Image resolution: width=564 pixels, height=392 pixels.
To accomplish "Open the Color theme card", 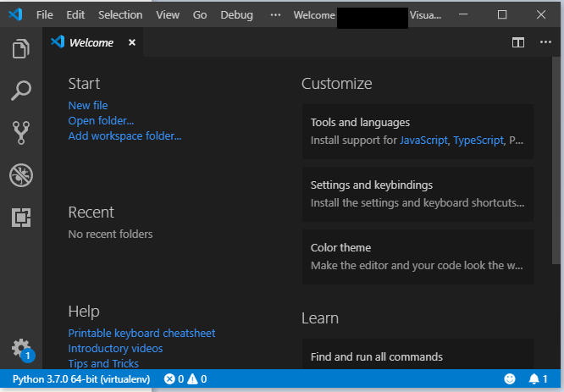I will coord(418,257).
